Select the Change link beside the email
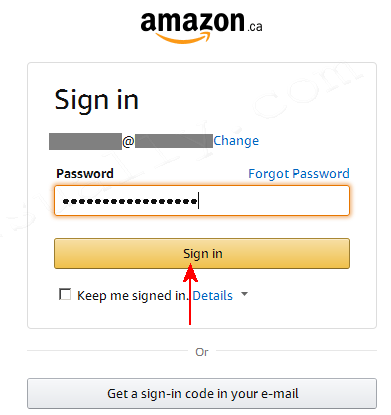Viewport: 391px width, 415px height. coord(236,141)
